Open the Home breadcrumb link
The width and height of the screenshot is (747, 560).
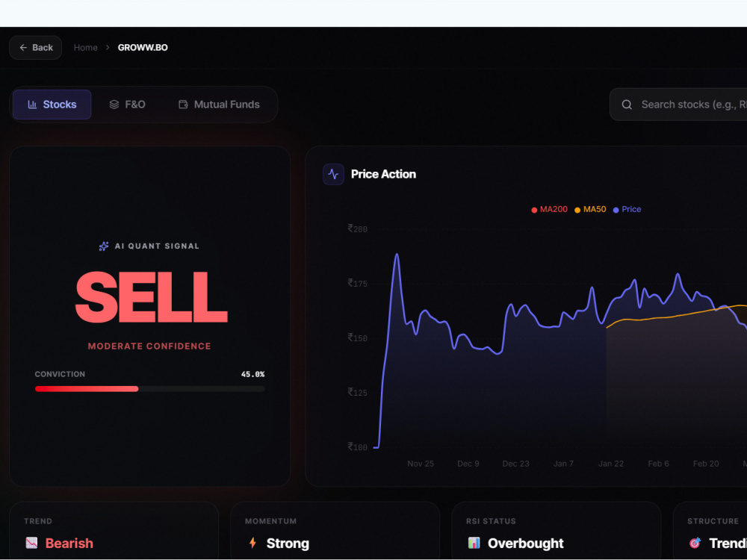coord(86,48)
